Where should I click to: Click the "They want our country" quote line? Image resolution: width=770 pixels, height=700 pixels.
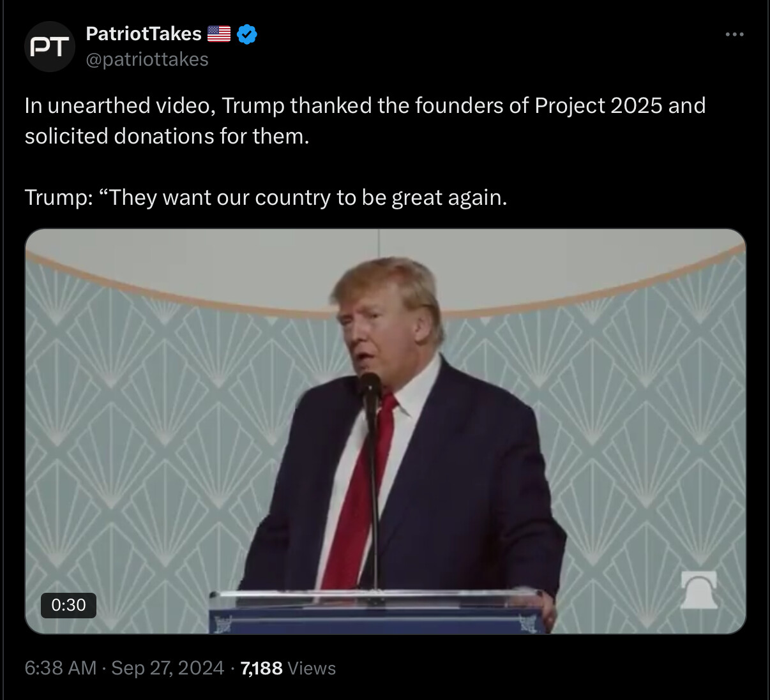coord(266,198)
